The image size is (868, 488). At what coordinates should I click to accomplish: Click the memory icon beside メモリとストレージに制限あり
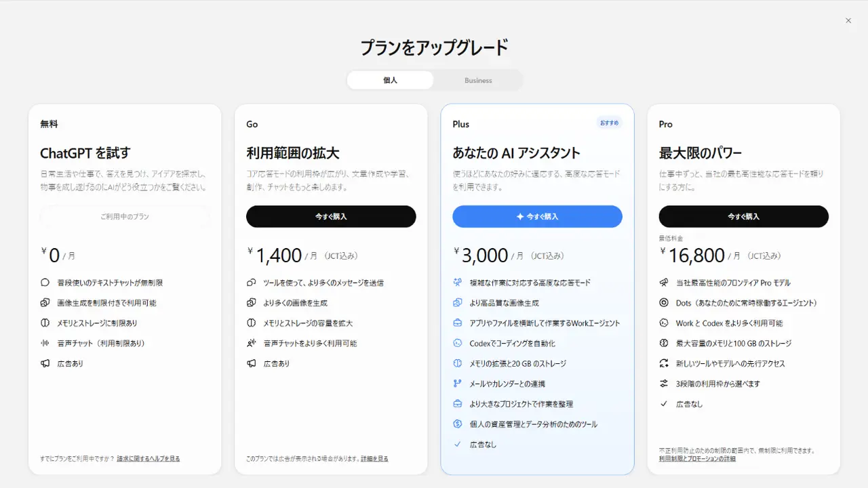[45, 323]
